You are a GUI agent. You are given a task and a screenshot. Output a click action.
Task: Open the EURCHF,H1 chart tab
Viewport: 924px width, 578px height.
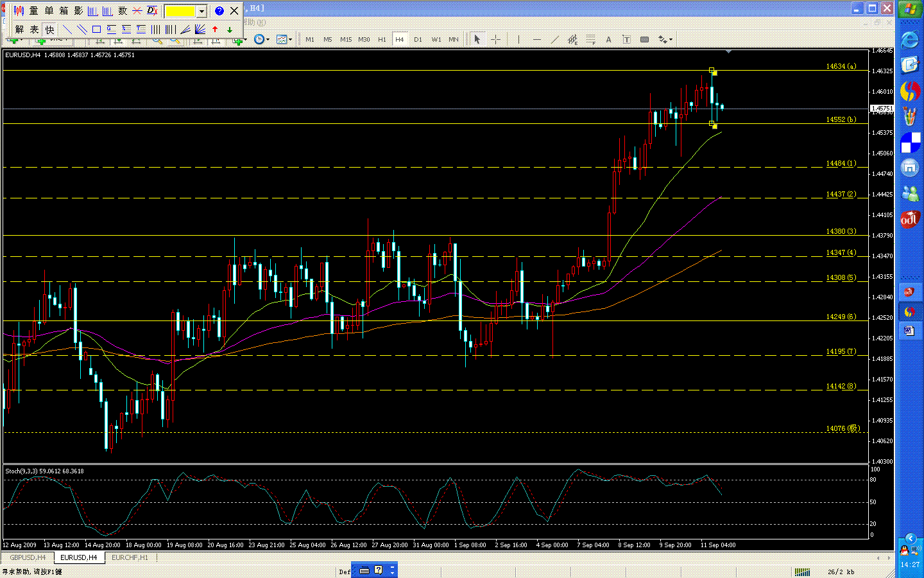(x=130, y=557)
